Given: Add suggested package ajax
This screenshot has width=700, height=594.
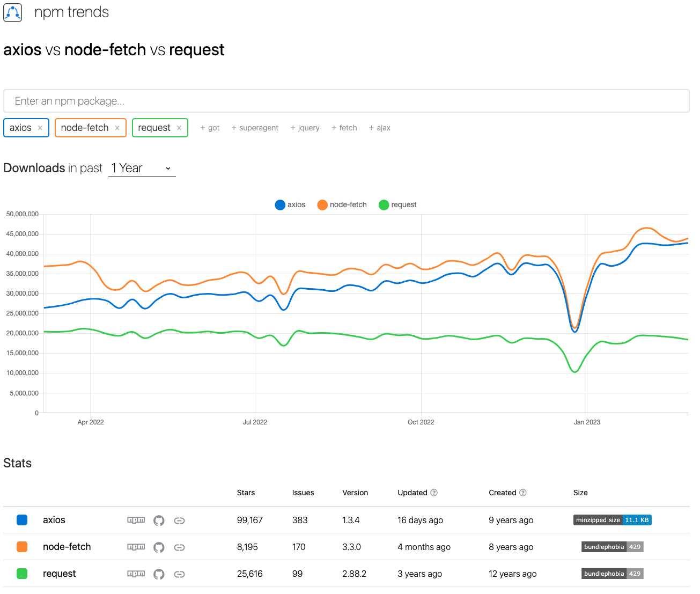Looking at the screenshot, I should pos(379,128).
